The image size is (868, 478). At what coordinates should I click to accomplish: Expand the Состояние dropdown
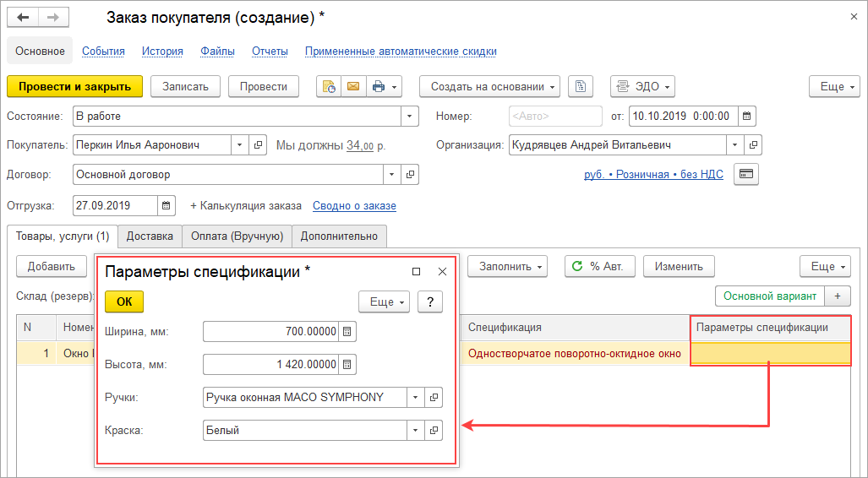(410, 116)
